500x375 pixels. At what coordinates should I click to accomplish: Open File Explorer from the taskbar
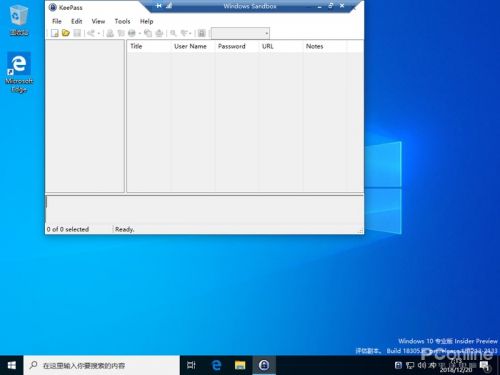click(x=240, y=365)
